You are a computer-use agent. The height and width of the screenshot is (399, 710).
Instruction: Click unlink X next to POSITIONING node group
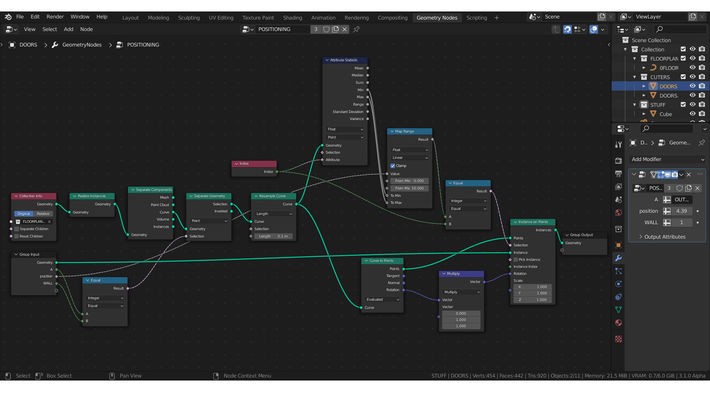coord(345,29)
